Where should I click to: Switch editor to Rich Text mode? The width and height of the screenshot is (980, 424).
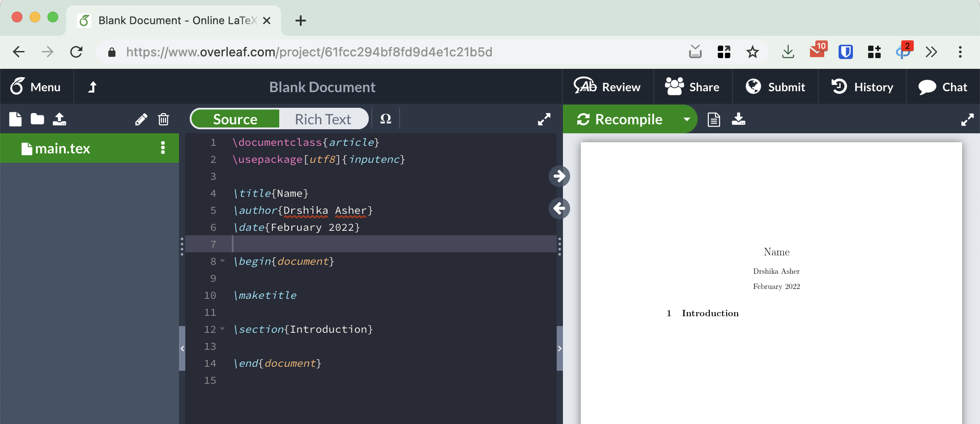coord(323,119)
